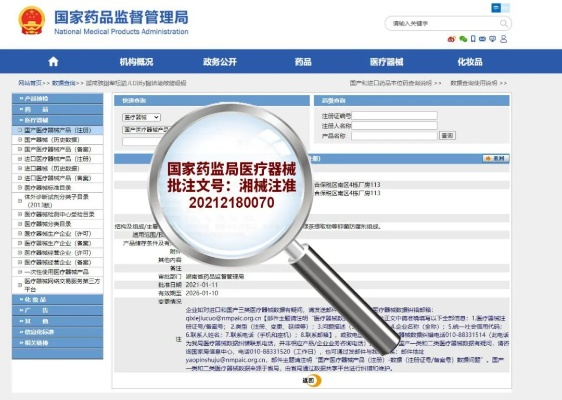Screen dimensions: 562x400
Task: Click the mobile phone icon
Action: (473, 39)
